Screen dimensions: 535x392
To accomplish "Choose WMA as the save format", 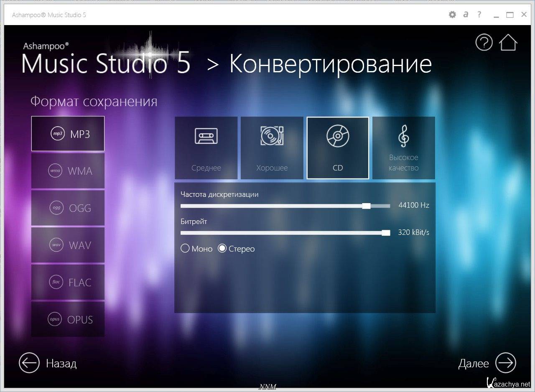I will tap(68, 171).
